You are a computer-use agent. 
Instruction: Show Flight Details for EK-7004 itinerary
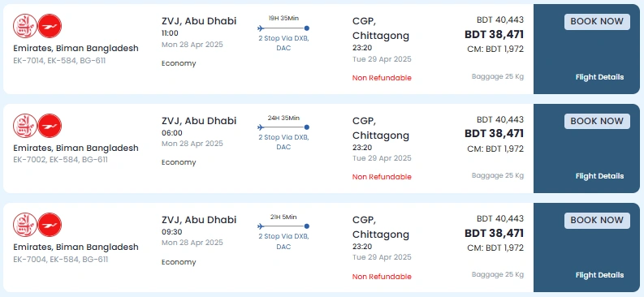[599, 275]
